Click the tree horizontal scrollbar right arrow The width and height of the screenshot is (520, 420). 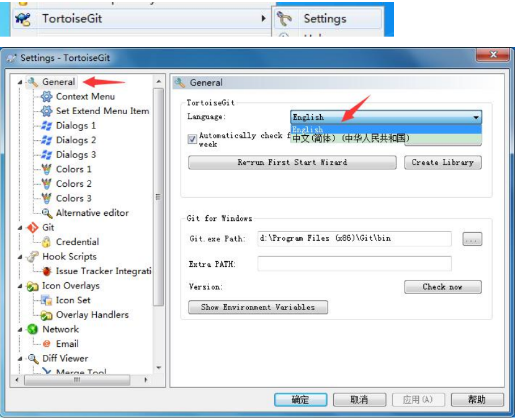(146, 380)
